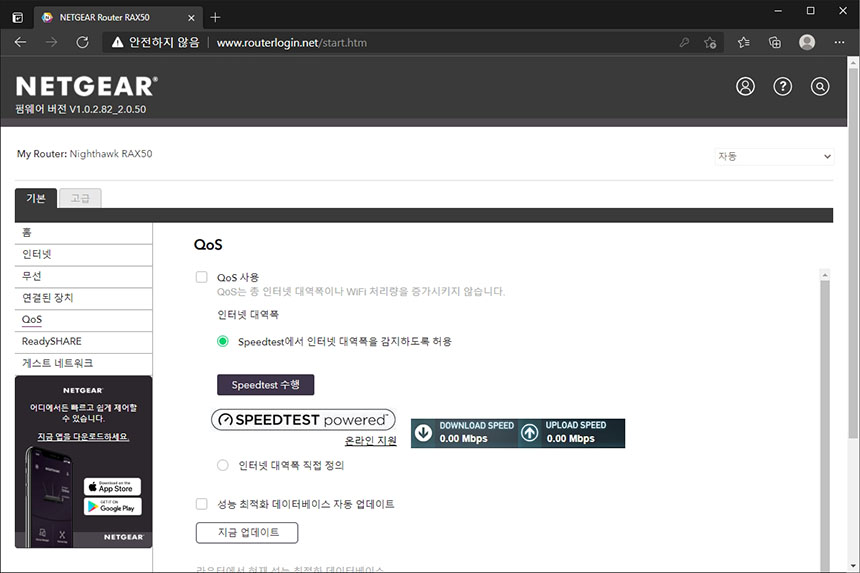Click the 0.00 Mbps download value
The height and width of the screenshot is (573, 860).
tap(463, 439)
